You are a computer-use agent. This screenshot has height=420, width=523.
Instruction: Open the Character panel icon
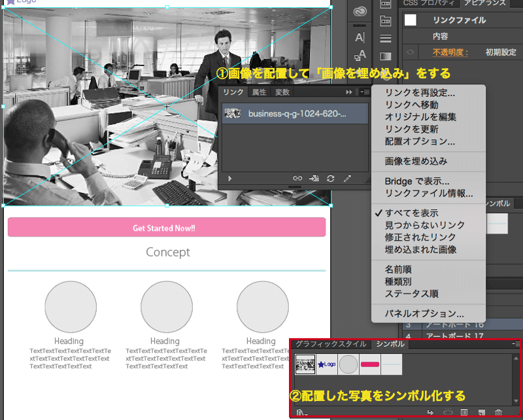coord(360,37)
